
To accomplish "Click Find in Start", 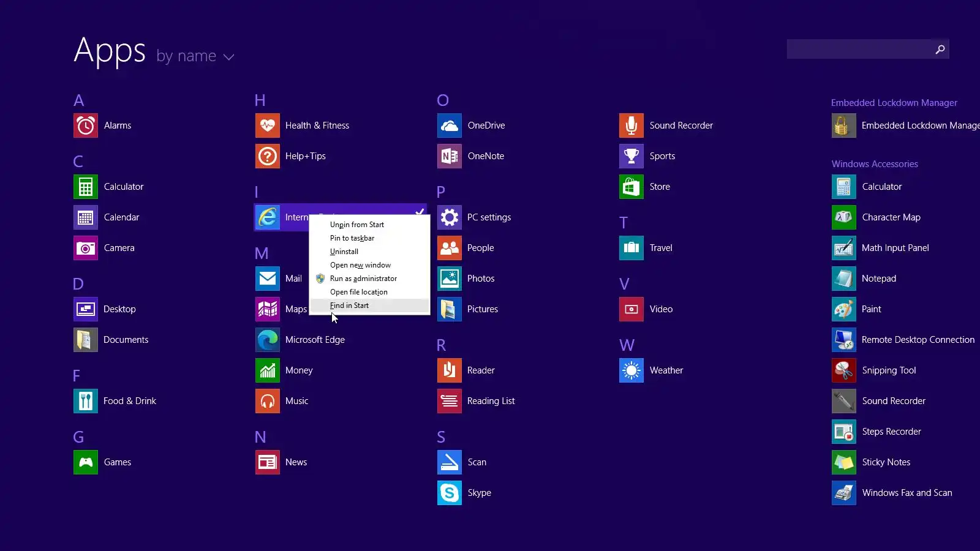I will [x=369, y=305].
